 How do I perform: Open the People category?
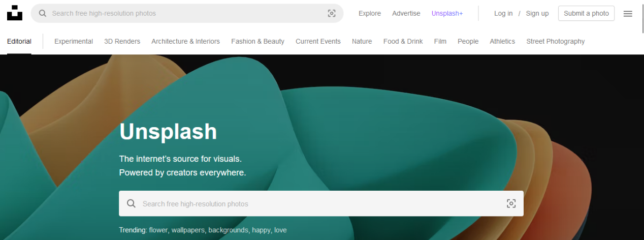[468, 41]
